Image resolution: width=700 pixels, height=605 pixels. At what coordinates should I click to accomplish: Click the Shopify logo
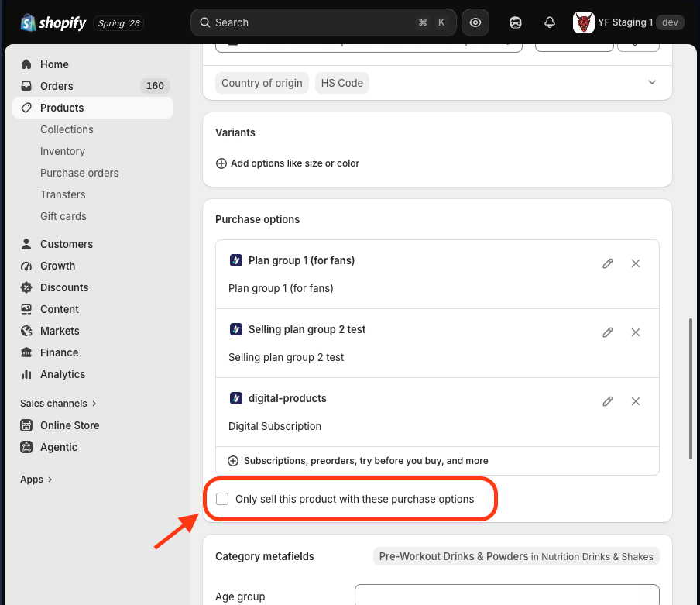click(53, 22)
